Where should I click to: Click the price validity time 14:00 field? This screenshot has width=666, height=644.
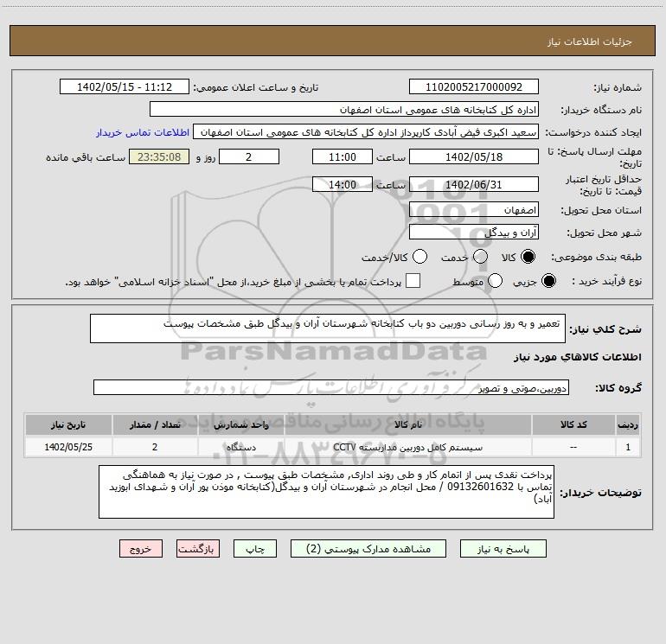(x=343, y=185)
